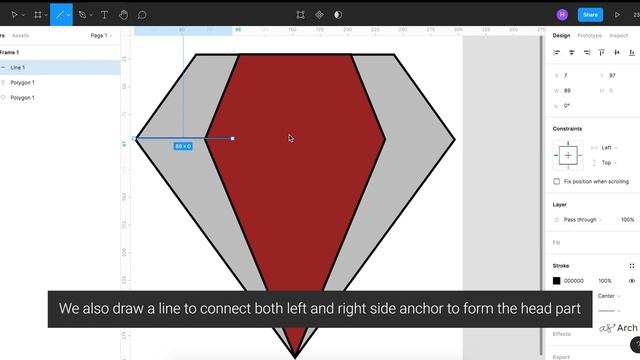Click the line's right endpoint handle
Viewport: 640px width, 360px height.
(x=233, y=139)
